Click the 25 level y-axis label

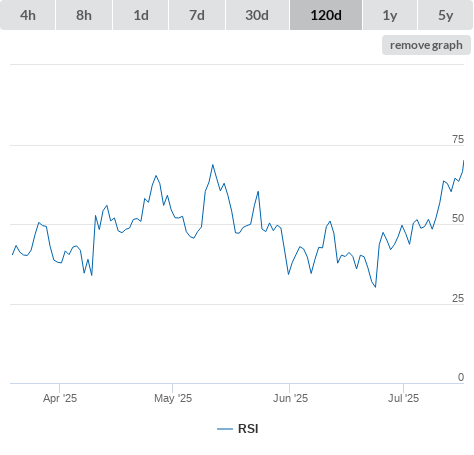pyautogui.click(x=458, y=298)
